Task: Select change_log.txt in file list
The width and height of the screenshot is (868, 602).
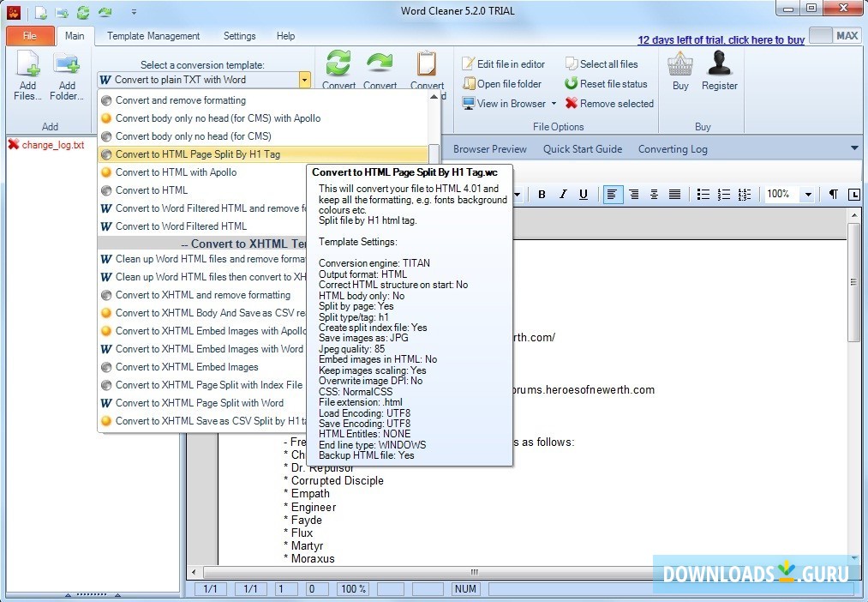Action: (46, 145)
